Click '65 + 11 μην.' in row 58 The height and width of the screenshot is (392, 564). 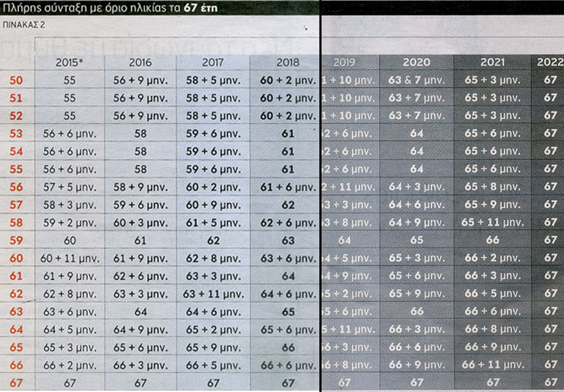(x=493, y=222)
